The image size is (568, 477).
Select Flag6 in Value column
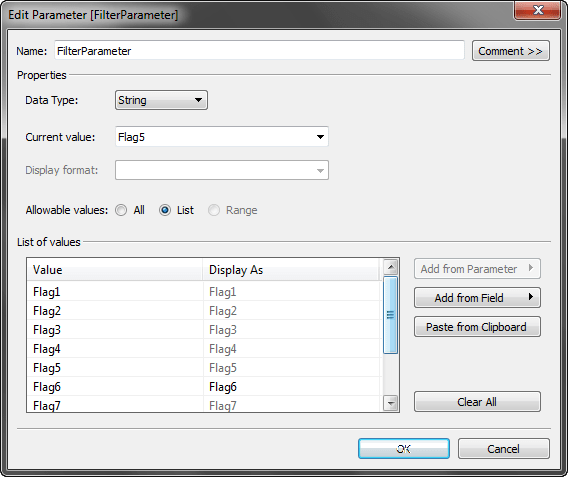tap(115, 387)
